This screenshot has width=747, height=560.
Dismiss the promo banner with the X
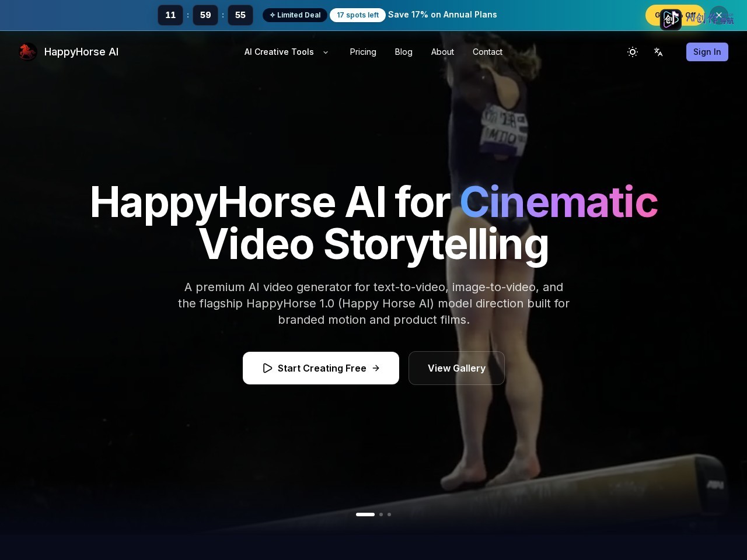719,15
